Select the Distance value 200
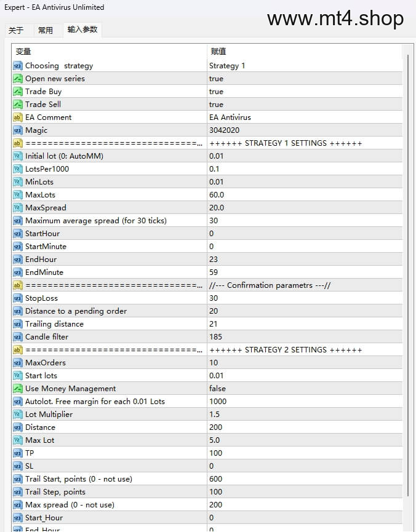Image resolution: width=416 pixels, height=532 pixels. pos(215,427)
